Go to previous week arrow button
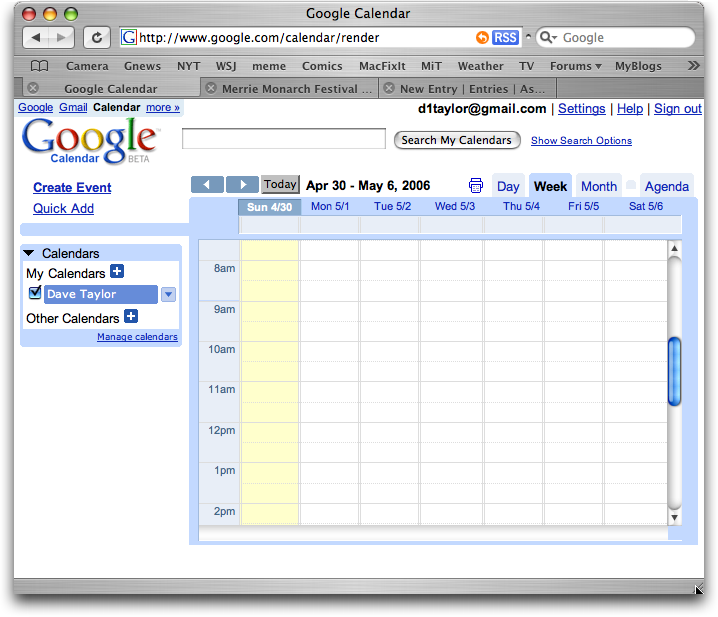The image size is (718, 617). (x=207, y=185)
